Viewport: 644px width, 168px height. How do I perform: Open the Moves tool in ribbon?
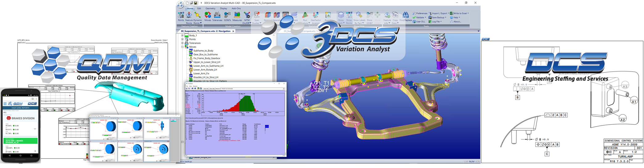click(208, 17)
